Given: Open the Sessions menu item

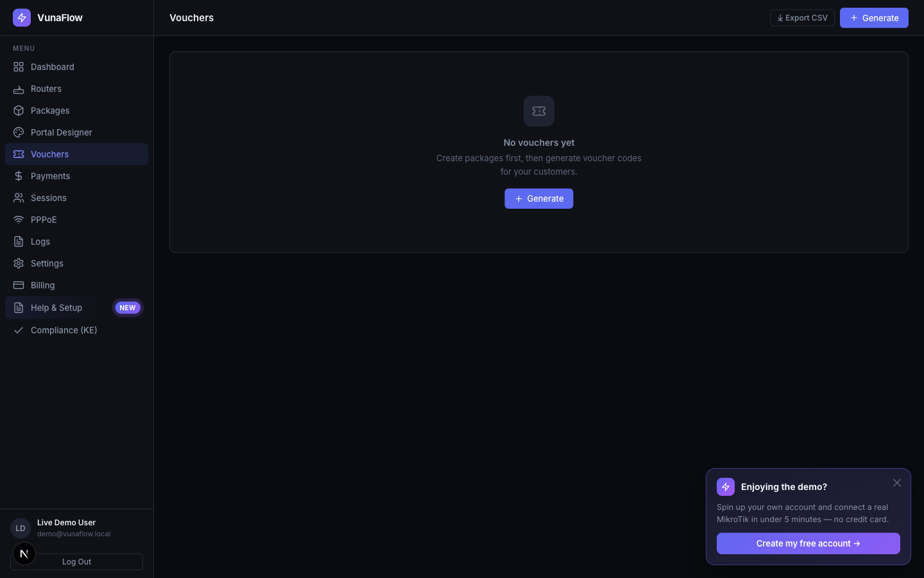Looking at the screenshot, I should coord(76,198).
